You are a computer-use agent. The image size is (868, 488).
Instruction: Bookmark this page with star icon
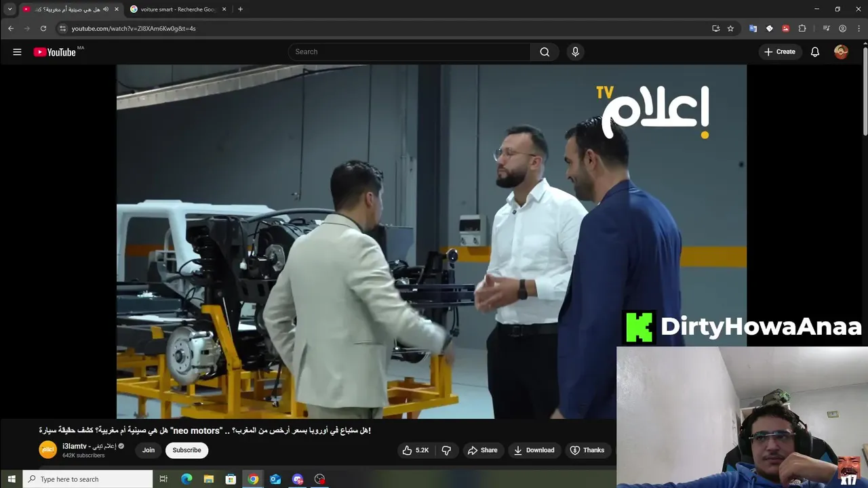click(x=730, y=28)
